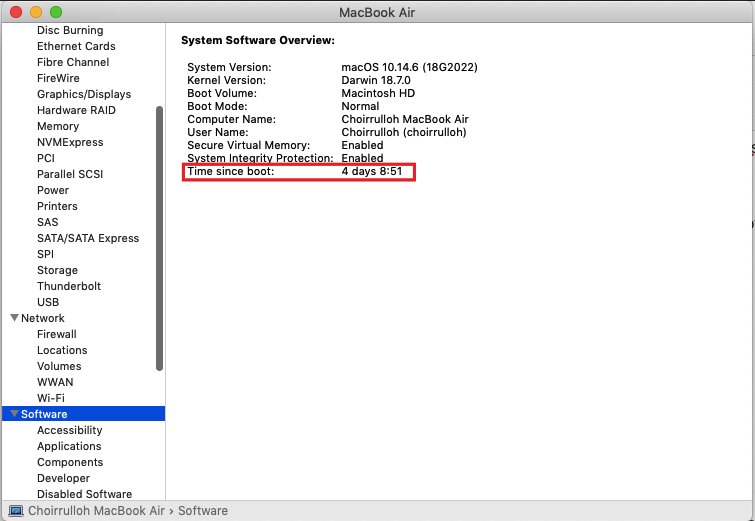
Task: Click System Integrity Protection label
Action: (260, 158)
